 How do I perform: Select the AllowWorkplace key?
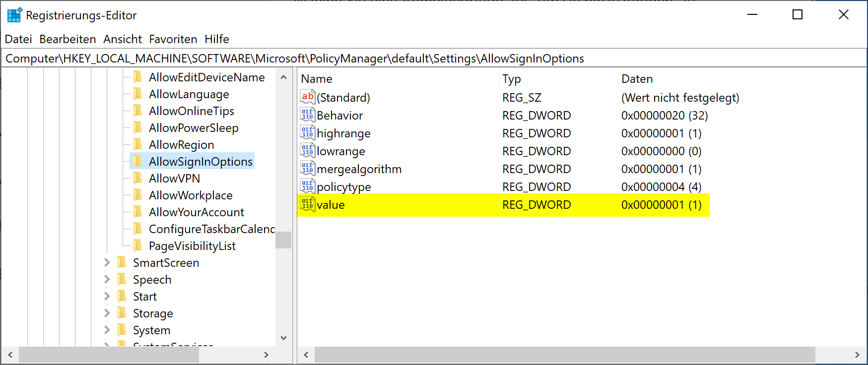[x=191, y=195]
